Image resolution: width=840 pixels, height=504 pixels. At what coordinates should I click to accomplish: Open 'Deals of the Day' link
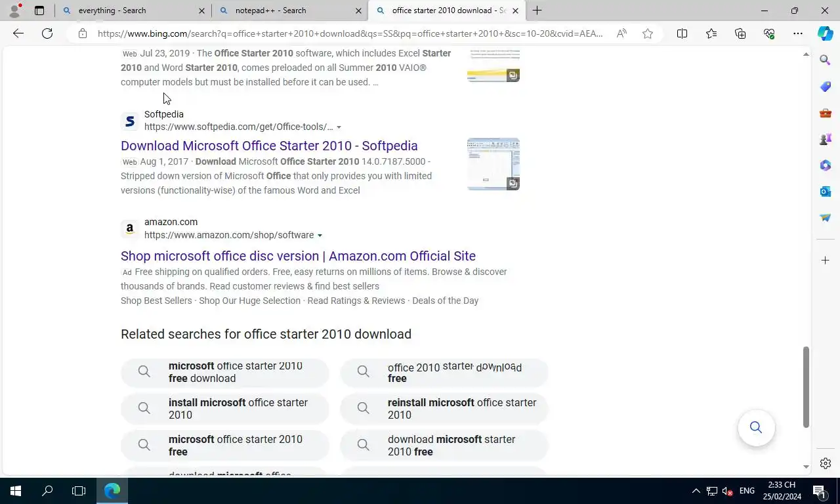point(446,301)
